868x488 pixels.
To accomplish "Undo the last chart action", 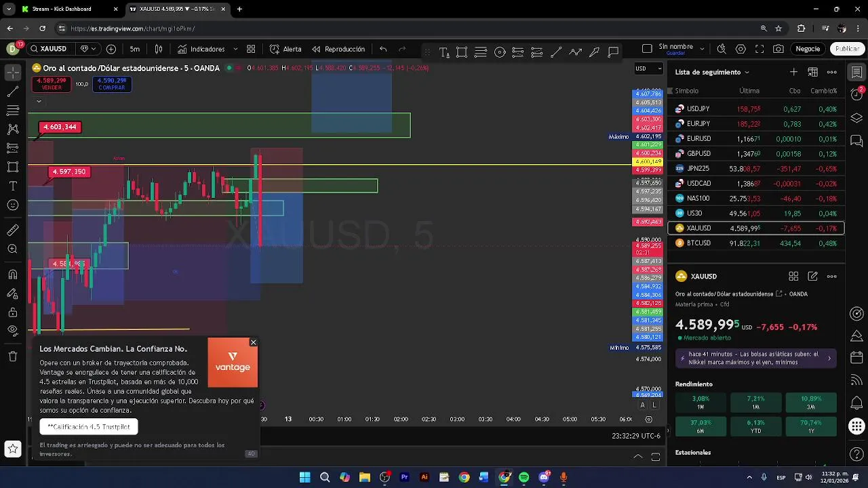I will [x=383, y=49].
